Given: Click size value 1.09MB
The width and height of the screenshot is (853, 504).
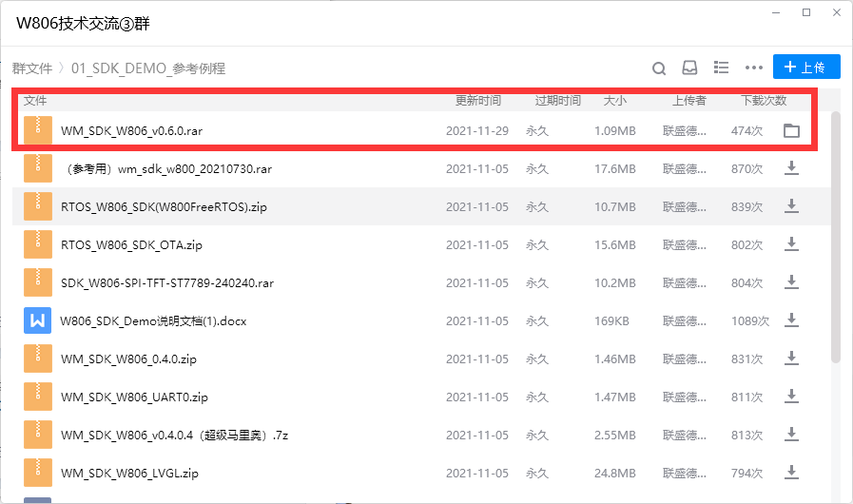Looking at the screenshot, I should click(614, 131).
